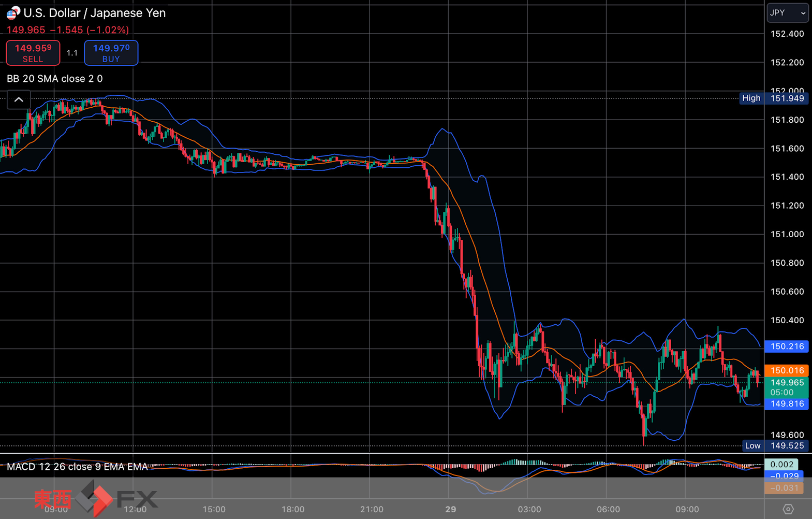
Task: Click the 06:00 time axis label
Action: click(608, 509)
